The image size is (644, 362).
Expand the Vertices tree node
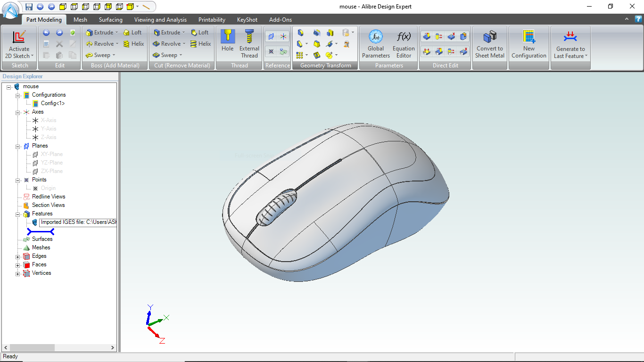click(x=18, y=274)
